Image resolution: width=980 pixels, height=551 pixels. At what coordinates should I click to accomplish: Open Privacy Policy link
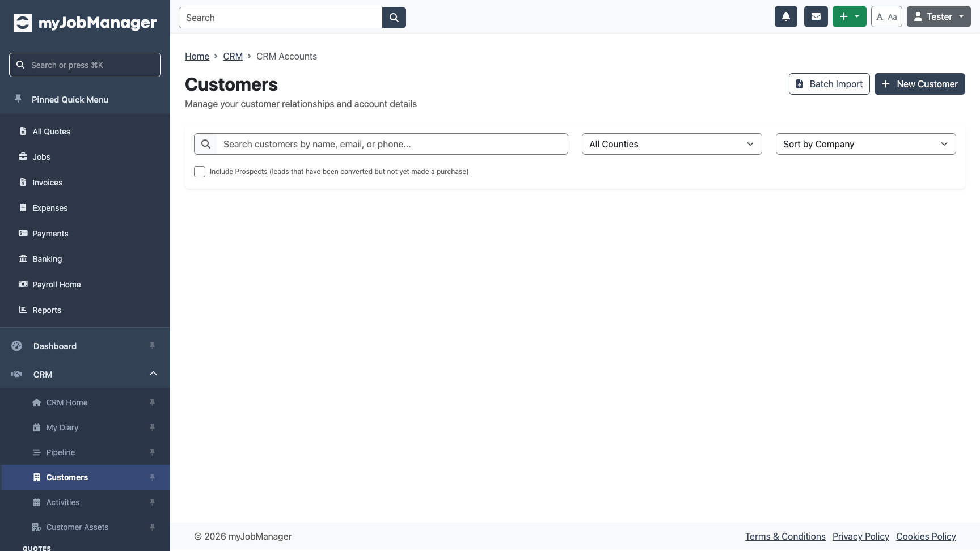pyautogui.click(x=860, y=536)
